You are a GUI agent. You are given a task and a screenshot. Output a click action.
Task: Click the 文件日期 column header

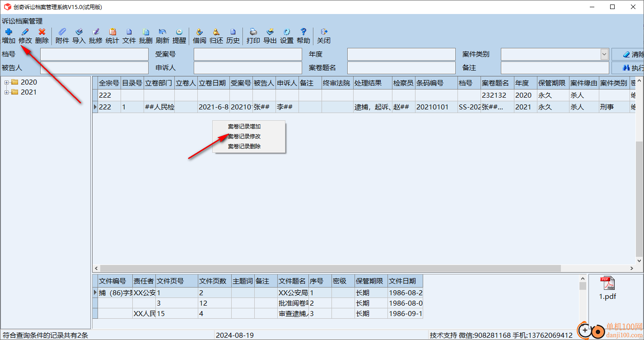405,281
